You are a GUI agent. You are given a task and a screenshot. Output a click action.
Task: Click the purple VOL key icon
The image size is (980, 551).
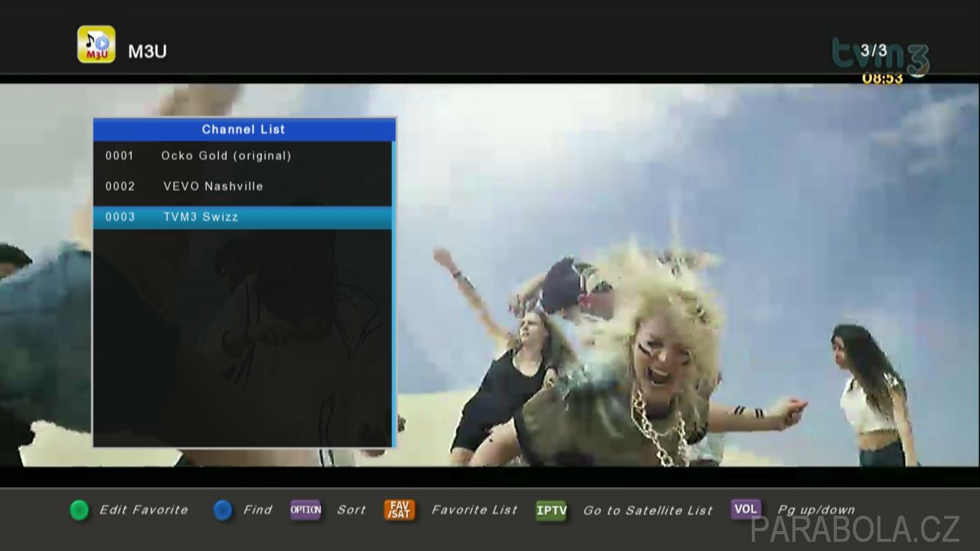pos(746,509)
